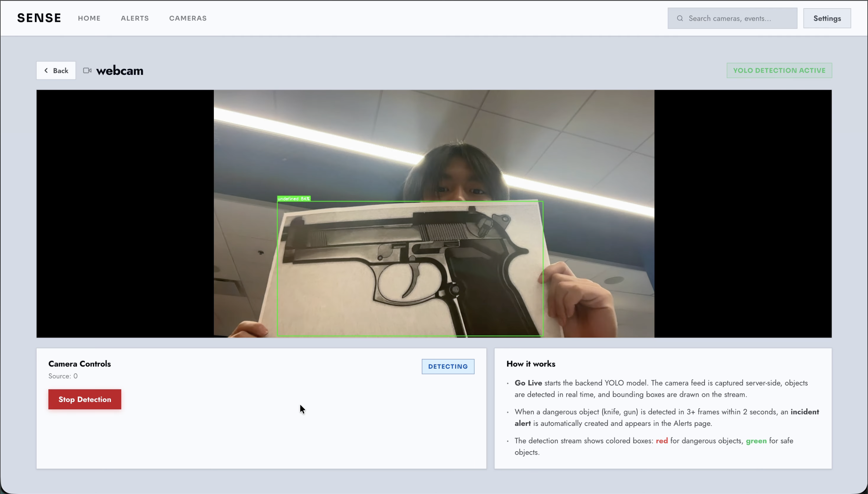Click the search magnifier icon

click(x=680, y=18)
